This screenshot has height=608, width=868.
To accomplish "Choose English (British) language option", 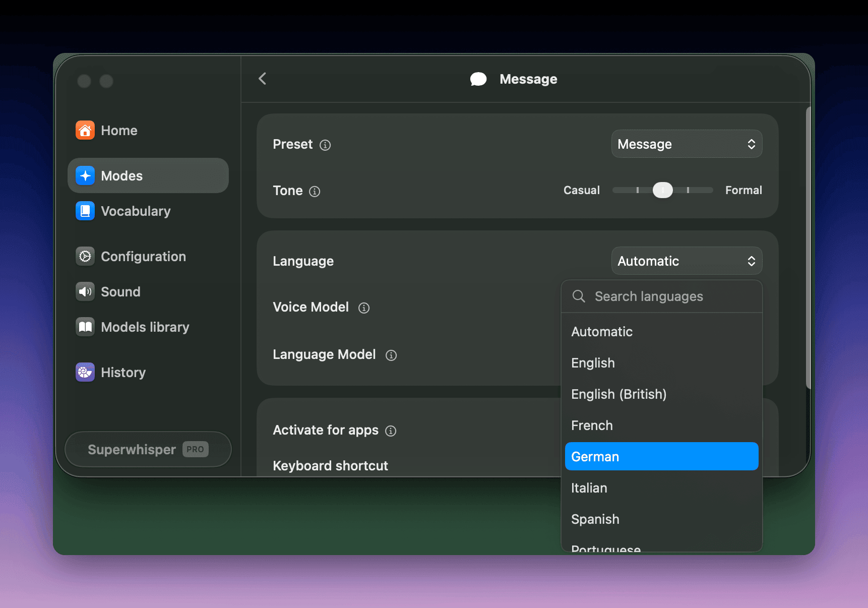I will tap(661, 394).
